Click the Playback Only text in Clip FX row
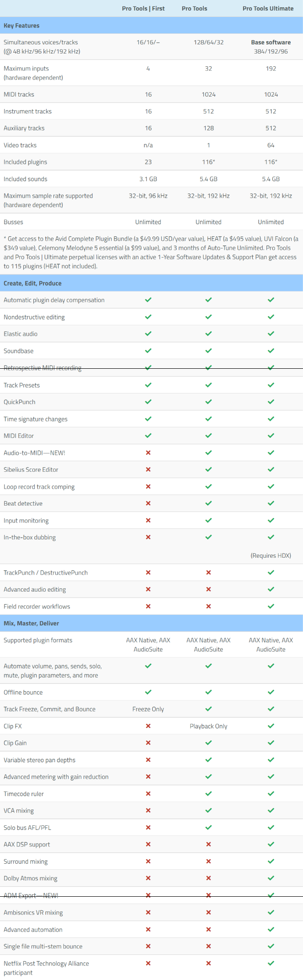The width and height of the screenshot is (303, 980). 208,726
